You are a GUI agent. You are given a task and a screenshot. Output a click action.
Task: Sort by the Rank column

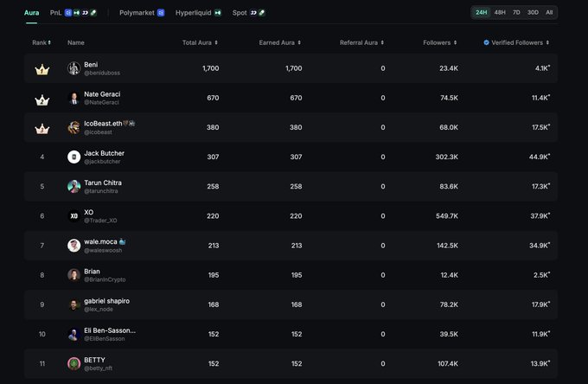[x=42, y=42]
